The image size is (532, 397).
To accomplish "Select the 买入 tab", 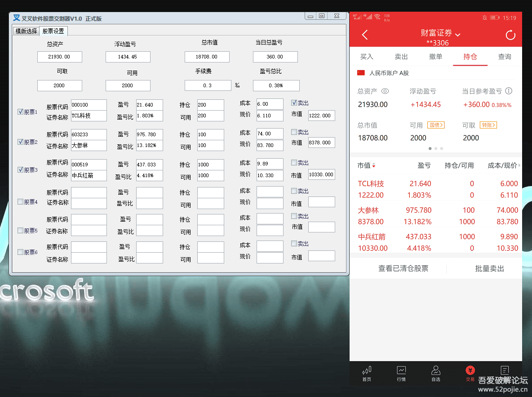I will pyautogui.click(x=367, y=57).
